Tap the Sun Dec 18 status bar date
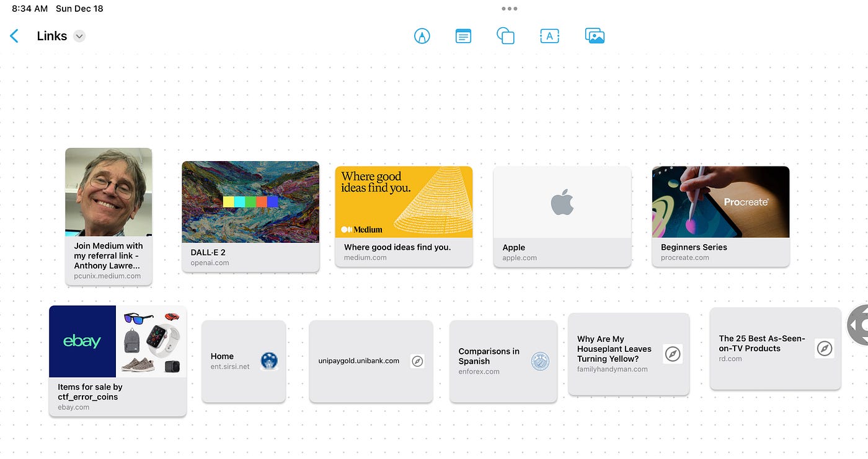The image size is (868, 459). click(79, 9)
